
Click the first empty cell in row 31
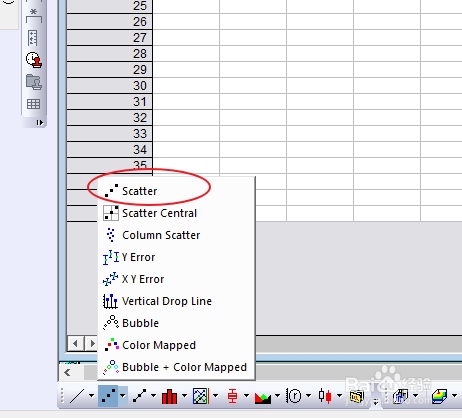186,102
